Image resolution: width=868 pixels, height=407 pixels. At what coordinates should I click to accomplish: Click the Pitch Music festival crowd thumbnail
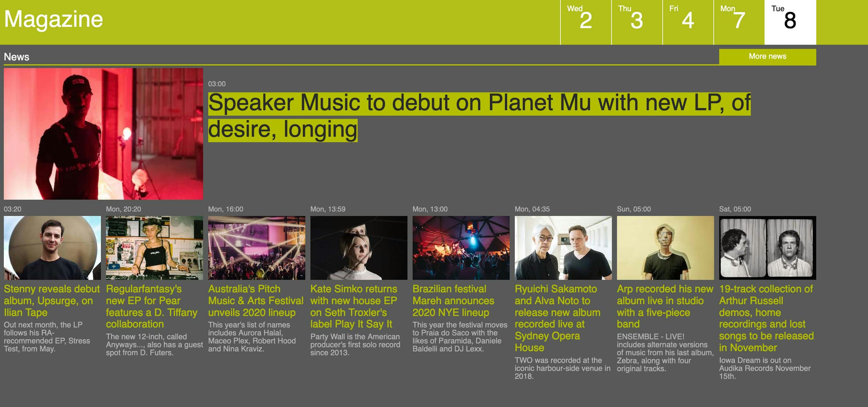click(x=256, y=248)
